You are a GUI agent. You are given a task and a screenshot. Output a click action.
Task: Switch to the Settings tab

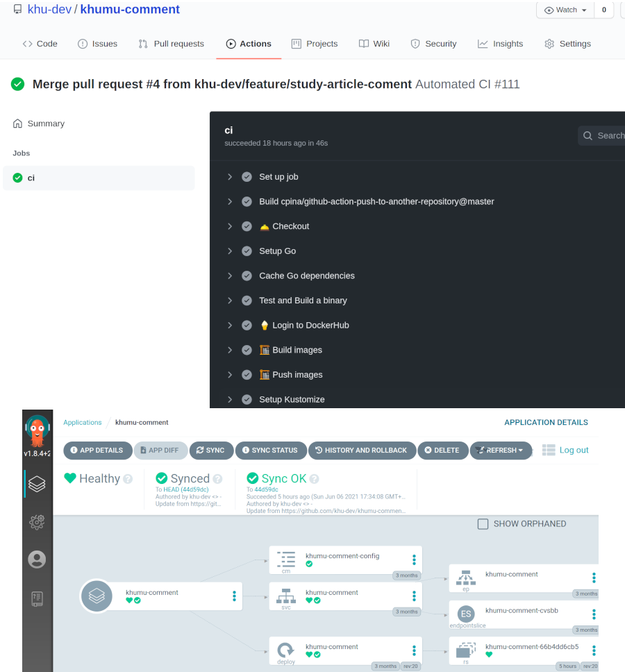[567, 44]
